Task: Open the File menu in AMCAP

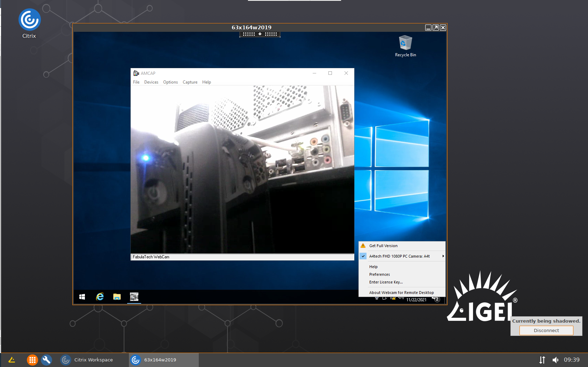Action: [x=136, y=82]
